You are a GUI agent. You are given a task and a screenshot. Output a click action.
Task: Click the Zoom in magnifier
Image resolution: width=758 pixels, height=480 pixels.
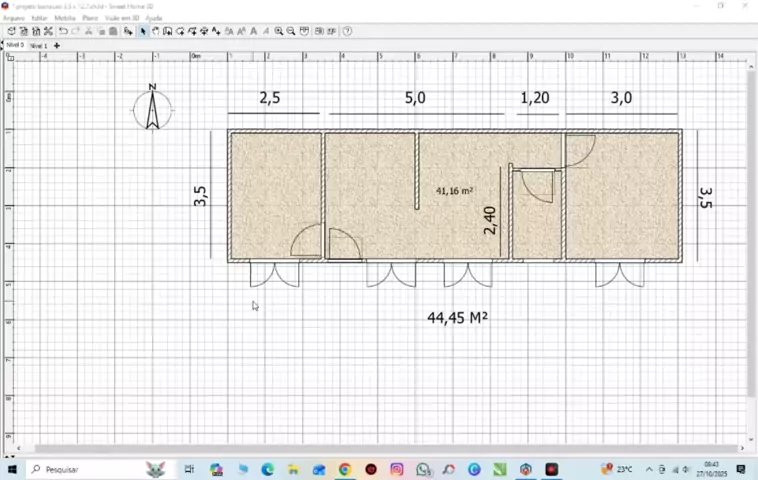279,31
